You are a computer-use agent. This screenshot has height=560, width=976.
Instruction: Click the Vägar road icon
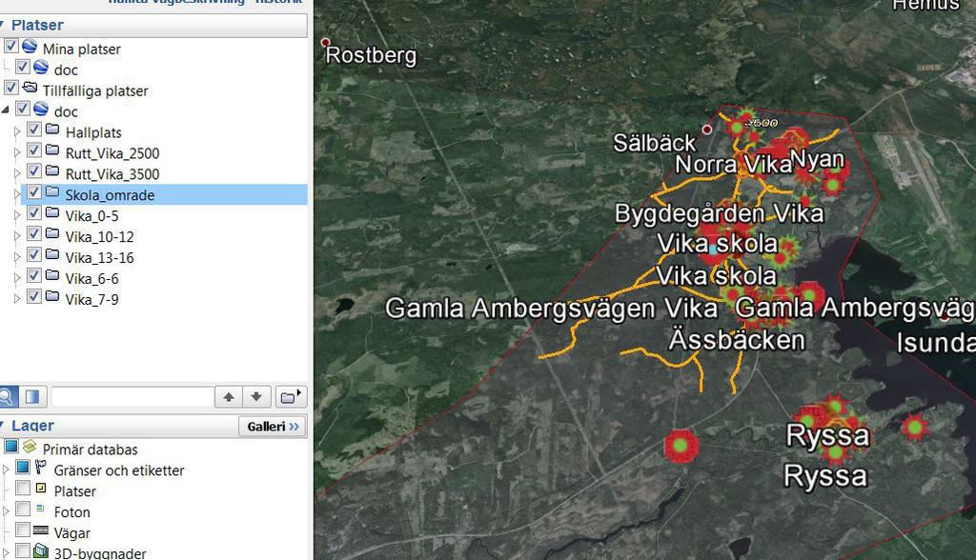[x=40, y=530]
